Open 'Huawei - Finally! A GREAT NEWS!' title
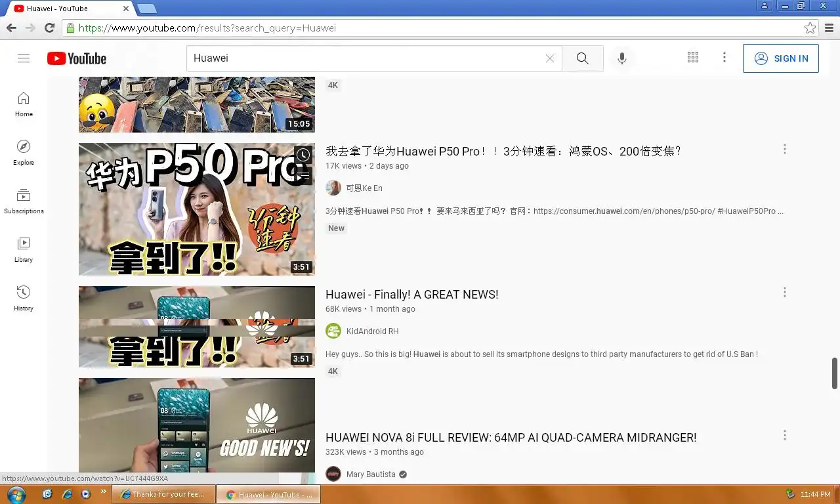Screen dimensions: 840x504 point(412,295)
